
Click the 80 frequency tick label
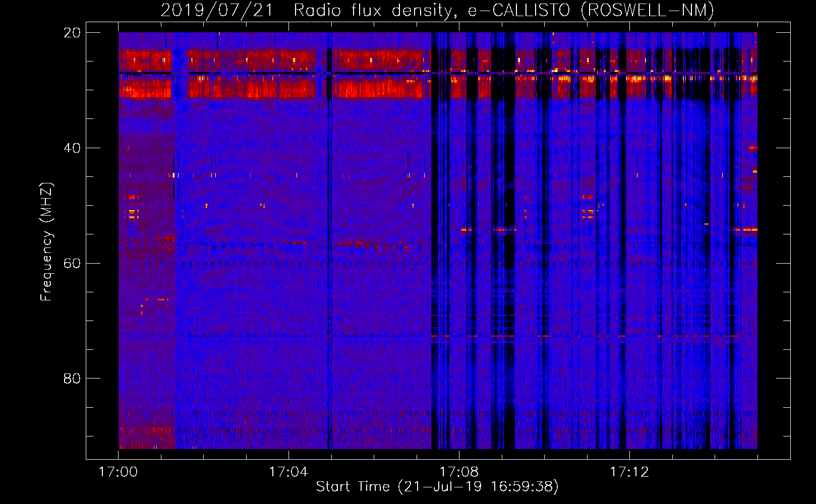pyautogui.click(x=72, y=379)
